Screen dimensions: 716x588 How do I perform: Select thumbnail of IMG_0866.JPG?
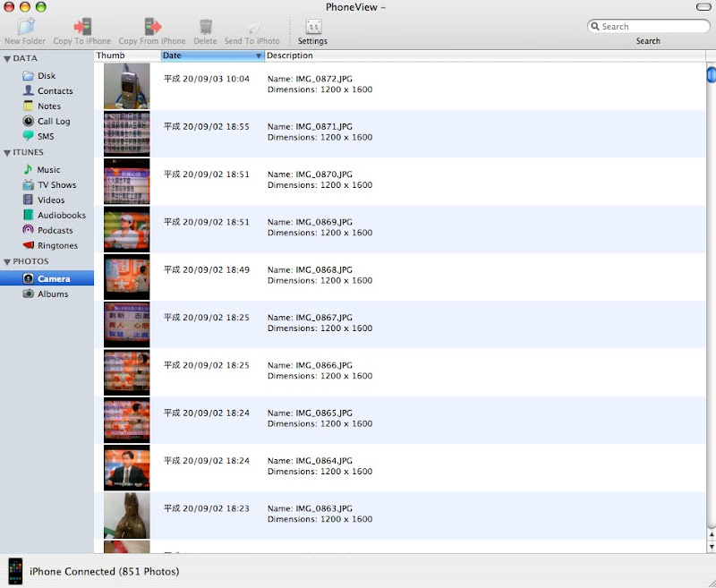(126, 372)
